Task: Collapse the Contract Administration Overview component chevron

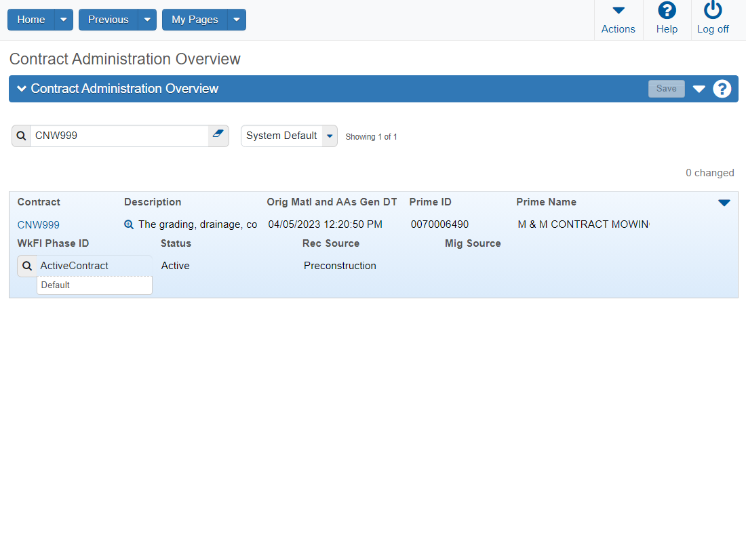Action: click(x=22, y=89)
